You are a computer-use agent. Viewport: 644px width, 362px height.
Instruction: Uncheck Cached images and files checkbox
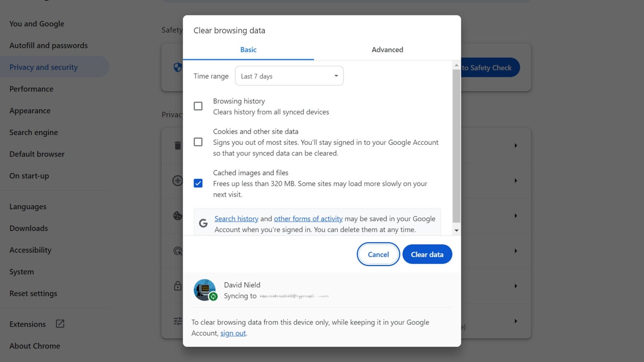[x=198, y=183]
